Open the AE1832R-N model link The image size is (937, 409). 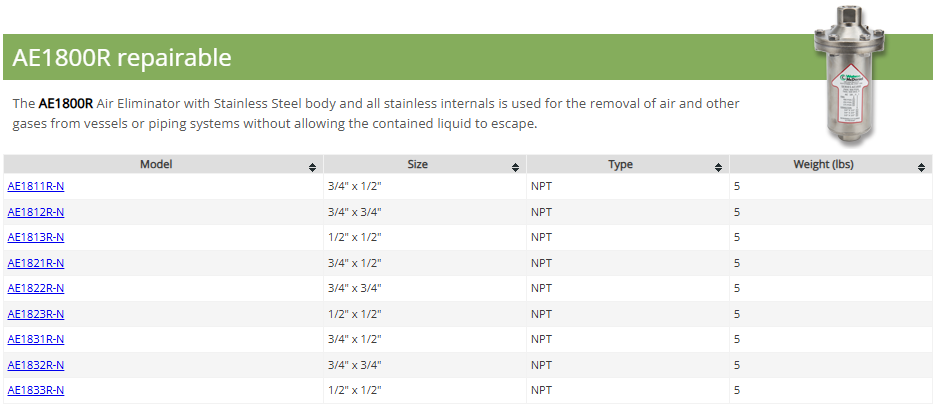click(36, 365)
